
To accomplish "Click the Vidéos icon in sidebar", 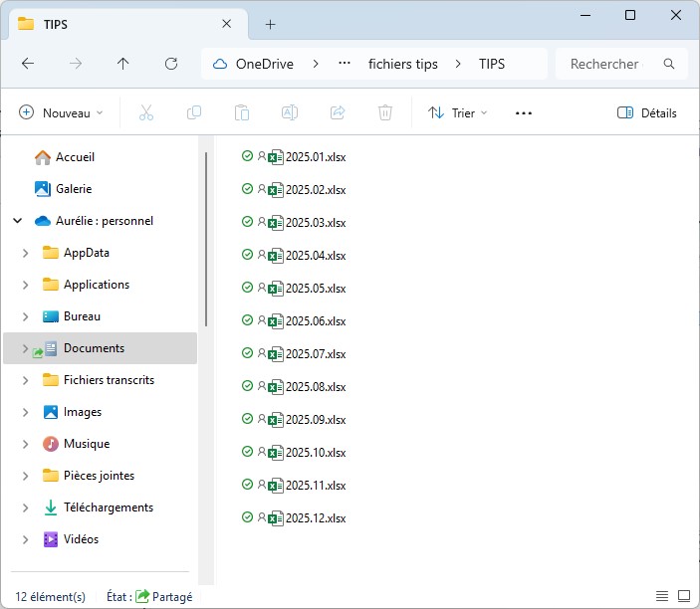I will pos(51,539).
